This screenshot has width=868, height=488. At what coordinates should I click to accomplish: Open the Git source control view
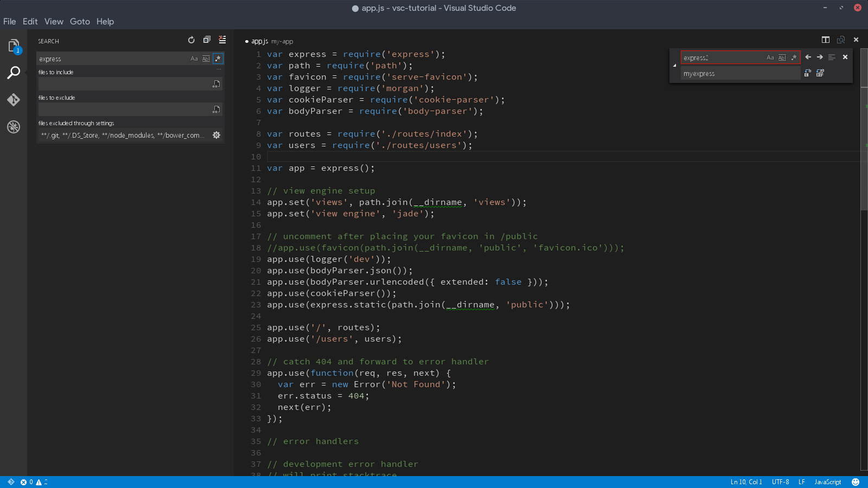(14, 100)
